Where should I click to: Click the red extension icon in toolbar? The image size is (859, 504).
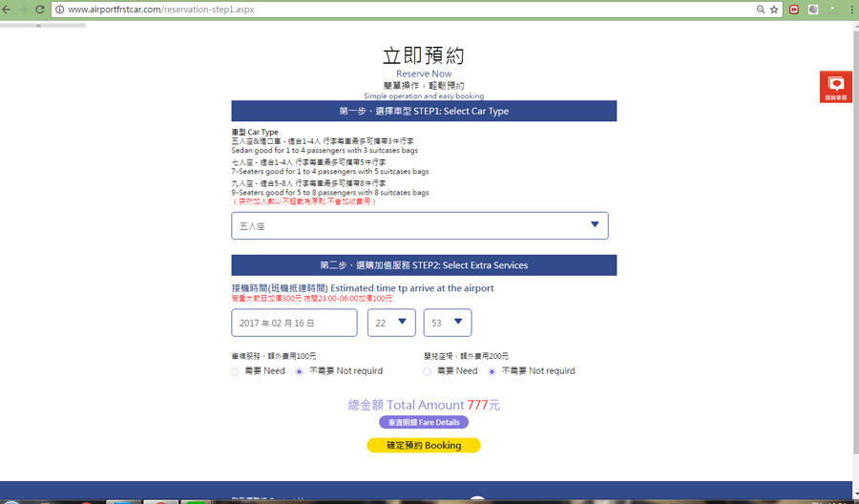pyautogui.click(x=793, y=10)
